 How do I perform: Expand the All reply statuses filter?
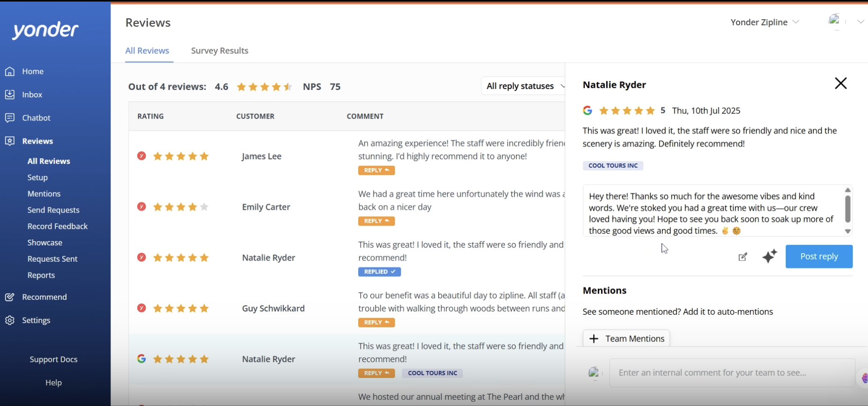(x=524, y=86)
